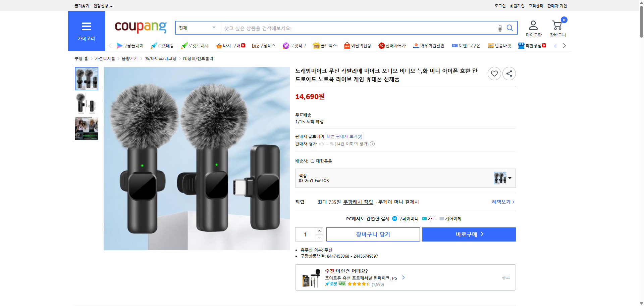Click the 바로구매 purchase button

pos(469,234)
